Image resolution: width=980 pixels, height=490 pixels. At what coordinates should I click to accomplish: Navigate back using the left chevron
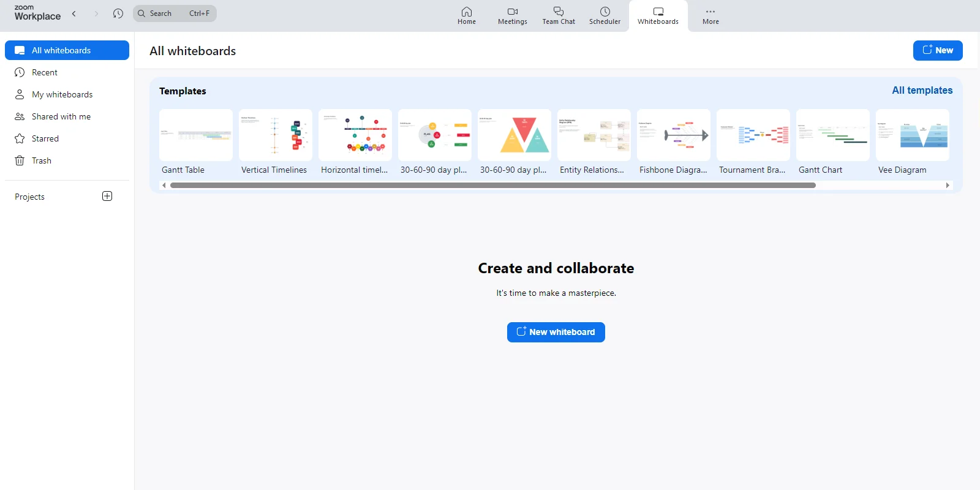[x=74, y=13]
